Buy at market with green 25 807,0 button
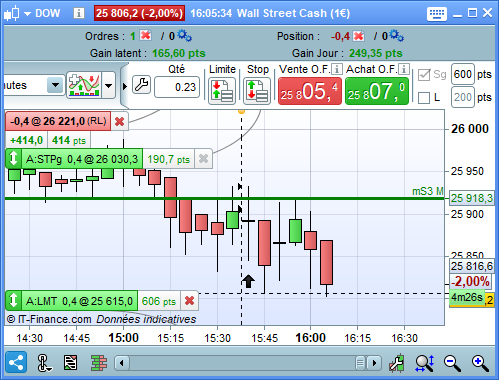 377,91
